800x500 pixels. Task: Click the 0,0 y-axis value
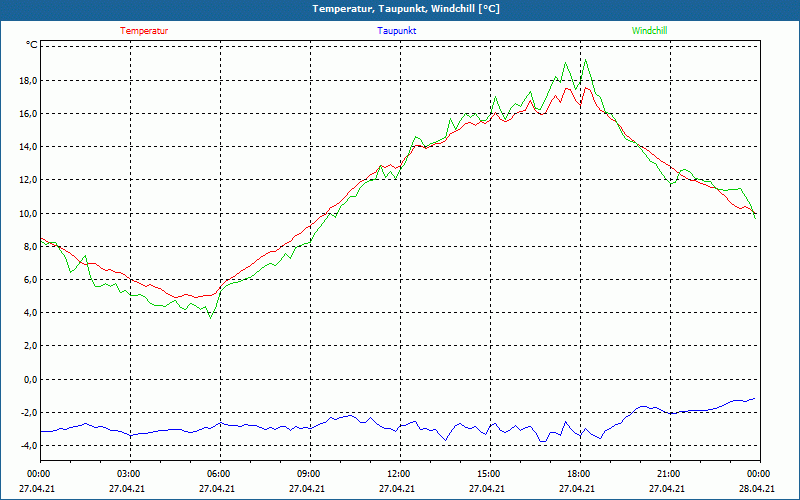click(30, 379)
